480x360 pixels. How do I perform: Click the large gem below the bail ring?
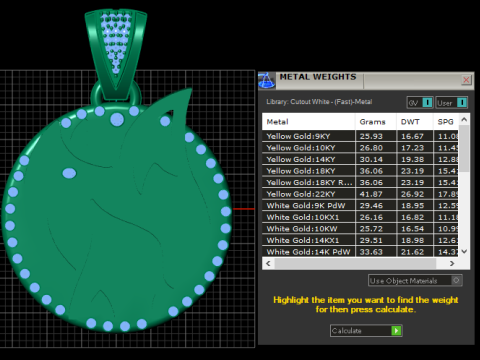click(117, 119)
